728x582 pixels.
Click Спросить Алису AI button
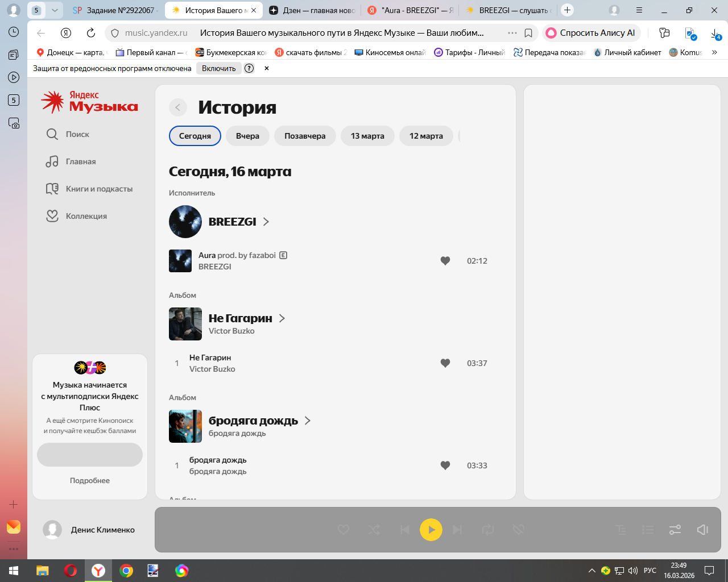(591, 33)
